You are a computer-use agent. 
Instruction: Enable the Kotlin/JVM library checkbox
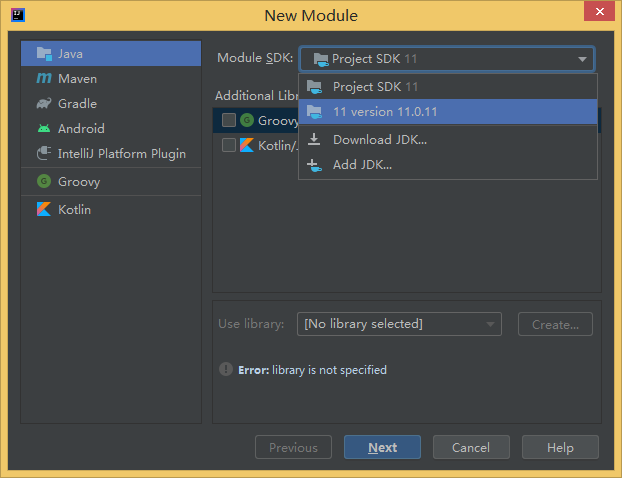[229, 145]
